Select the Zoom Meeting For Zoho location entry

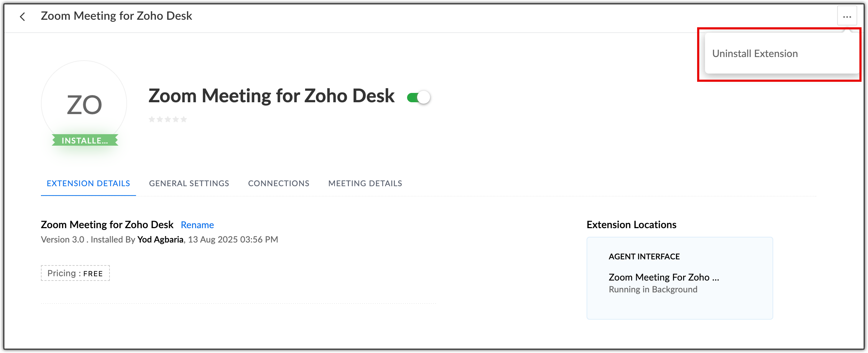663,277
